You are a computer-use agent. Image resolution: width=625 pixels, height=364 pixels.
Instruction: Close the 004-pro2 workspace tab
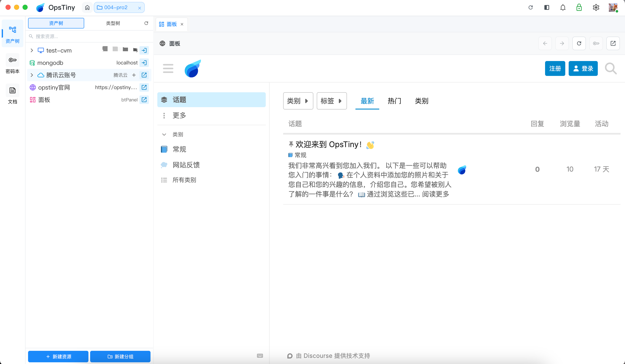140,8
